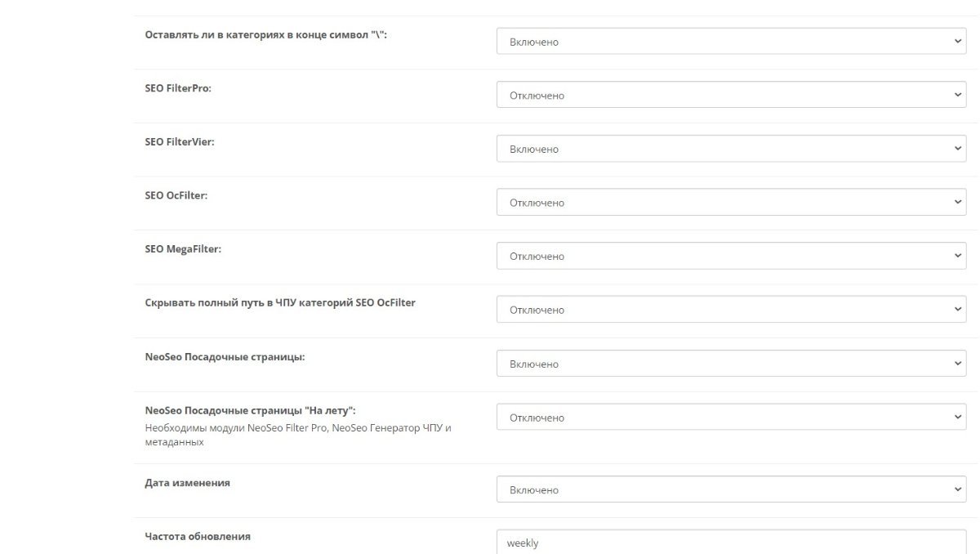Screen dimensions: 980x554
Task: Click the "Частота обновления" label
Action: tap(198, 537)
